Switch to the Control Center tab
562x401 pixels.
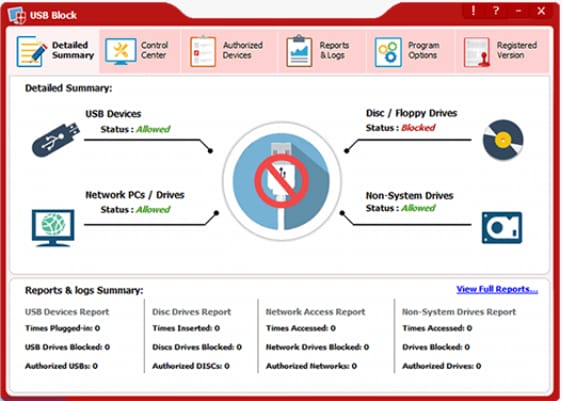click(x=140, y=51)
